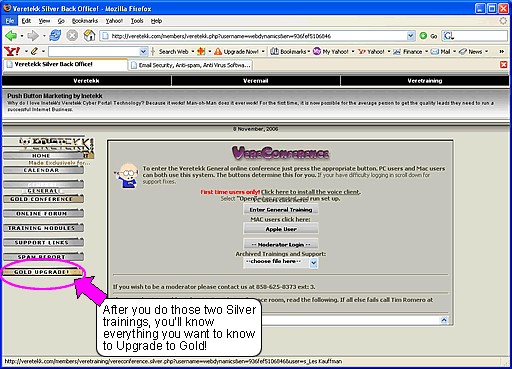Open the Yahoo search box dropdown
The width and height of the screenshot is (512, 369).
(143, 52)
